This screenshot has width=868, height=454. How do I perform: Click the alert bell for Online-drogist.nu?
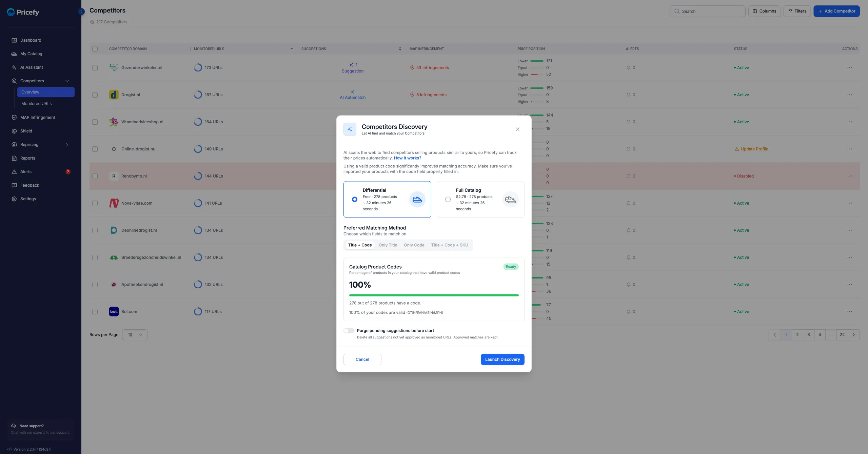(x=628, y=149)
